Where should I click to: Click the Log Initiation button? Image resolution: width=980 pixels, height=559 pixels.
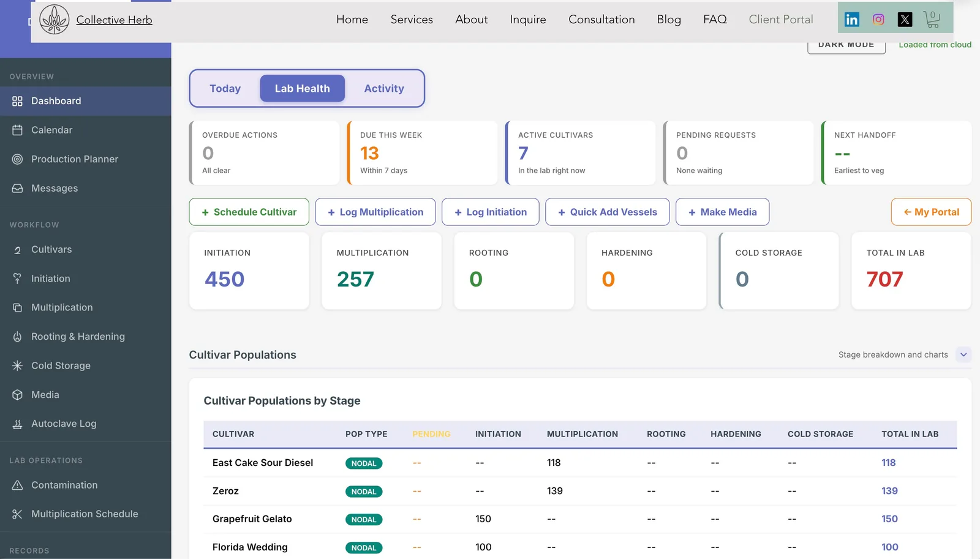point(491,212)
